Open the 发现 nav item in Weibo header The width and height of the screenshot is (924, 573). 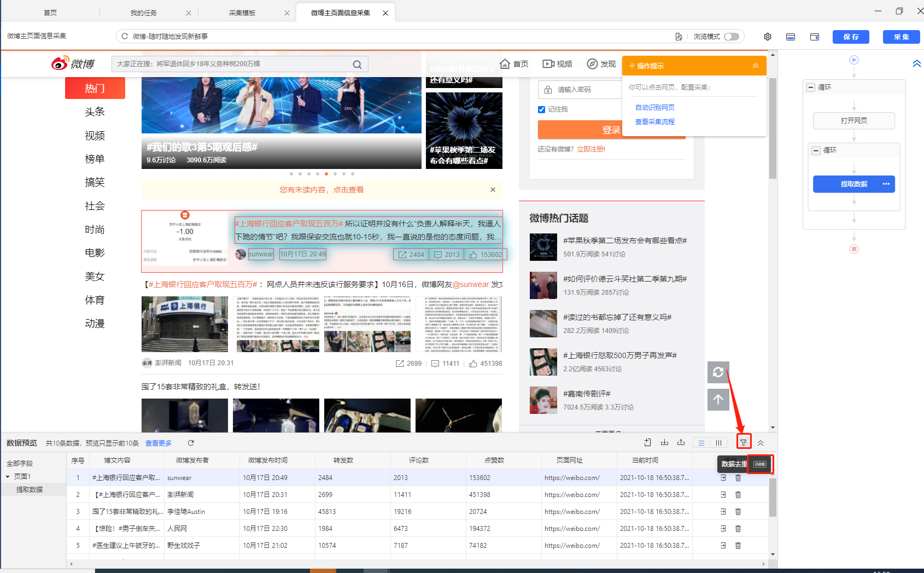(x=601, y=64)
